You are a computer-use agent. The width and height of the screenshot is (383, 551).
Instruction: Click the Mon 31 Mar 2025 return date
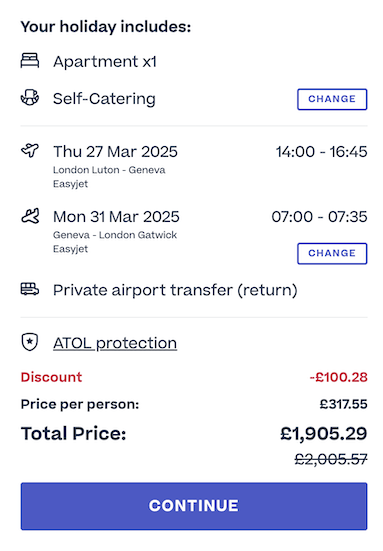[116, 217]
